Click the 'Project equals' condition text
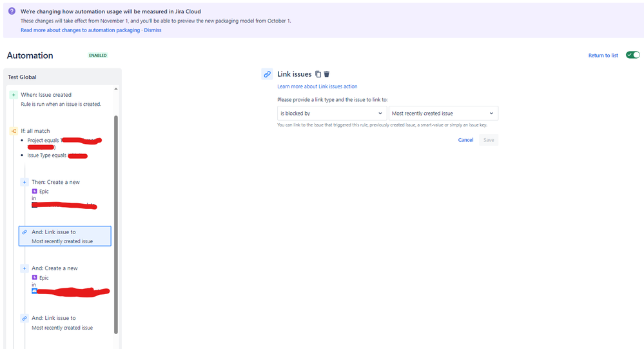This screenshot has width=644, height=349. pos(43,140)
